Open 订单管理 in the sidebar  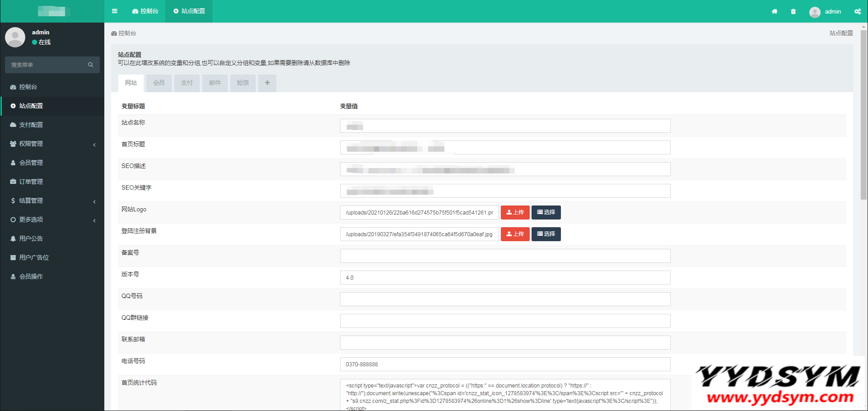(x=31, y=182)
